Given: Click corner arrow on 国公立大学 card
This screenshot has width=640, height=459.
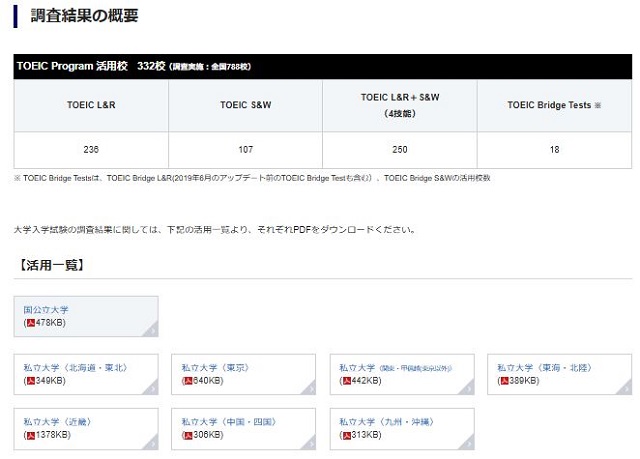Looking at the screenshot, I should click(x=151, y=330).
